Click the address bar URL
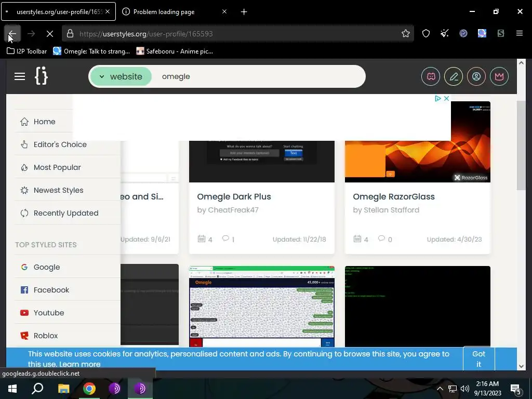 point(146,34)
